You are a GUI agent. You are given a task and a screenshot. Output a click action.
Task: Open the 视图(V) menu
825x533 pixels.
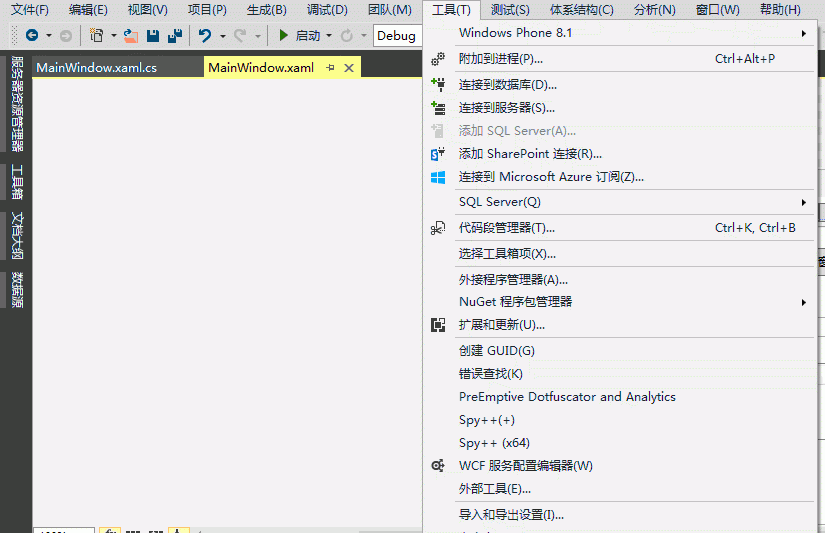[147, 9]
